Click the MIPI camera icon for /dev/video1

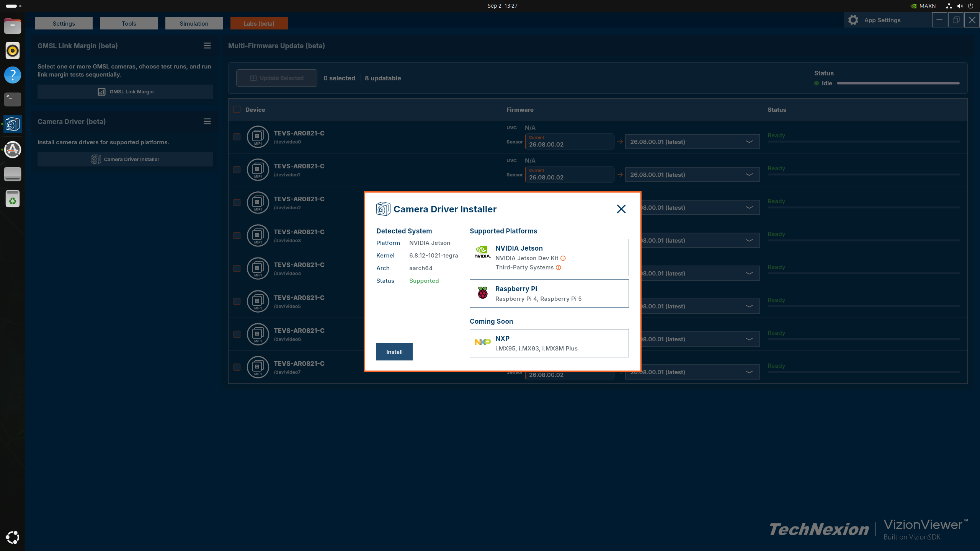pos(258,170)
